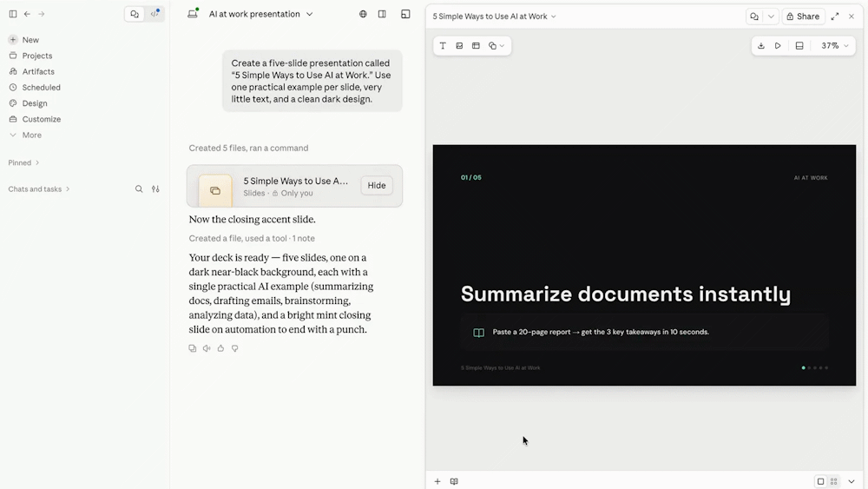
Task: Read the response aloud
Action: pos(207,348)
